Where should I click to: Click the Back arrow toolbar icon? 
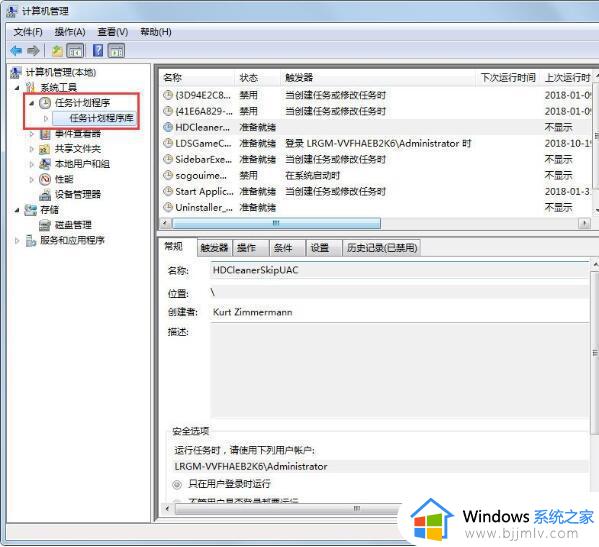[x=16, y=50]
